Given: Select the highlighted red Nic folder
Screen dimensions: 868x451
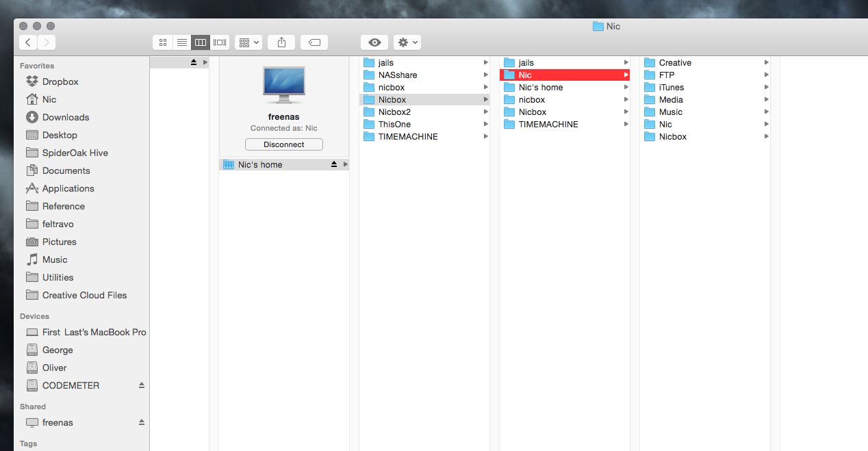Looking at the screenshot, I should click(565, 75).
